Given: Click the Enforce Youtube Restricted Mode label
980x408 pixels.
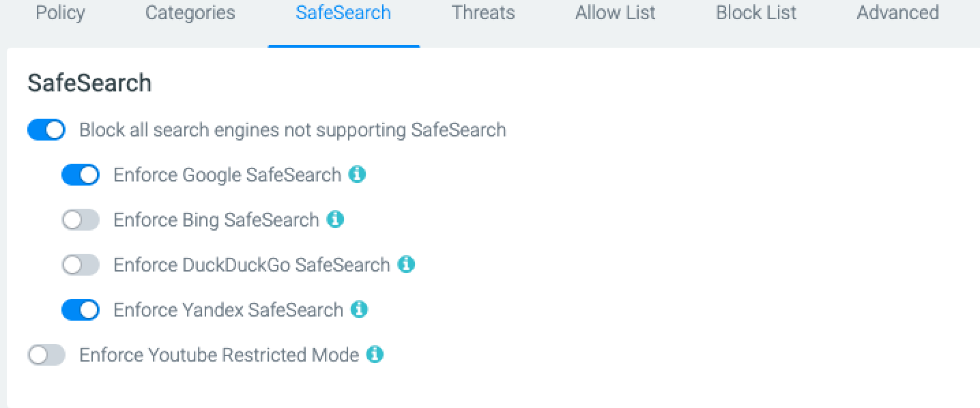Looking at the screenshot, I should [219, 355].
